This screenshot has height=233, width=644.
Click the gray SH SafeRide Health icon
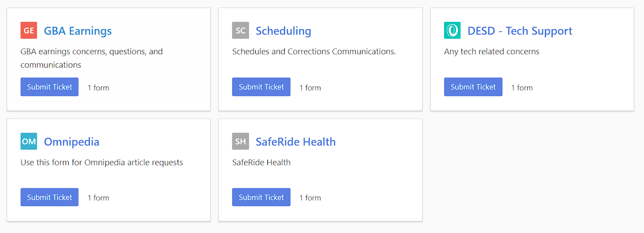pyautogui.click(x=240, y=142)
